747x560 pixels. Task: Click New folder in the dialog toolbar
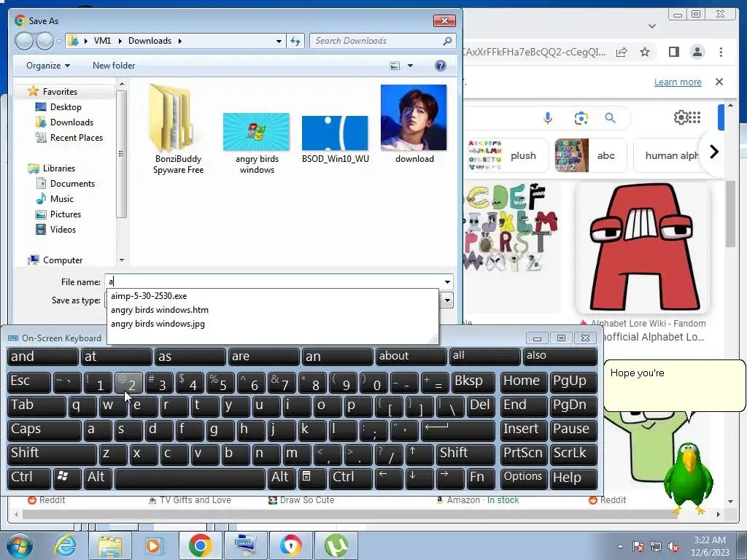point(114,66)
